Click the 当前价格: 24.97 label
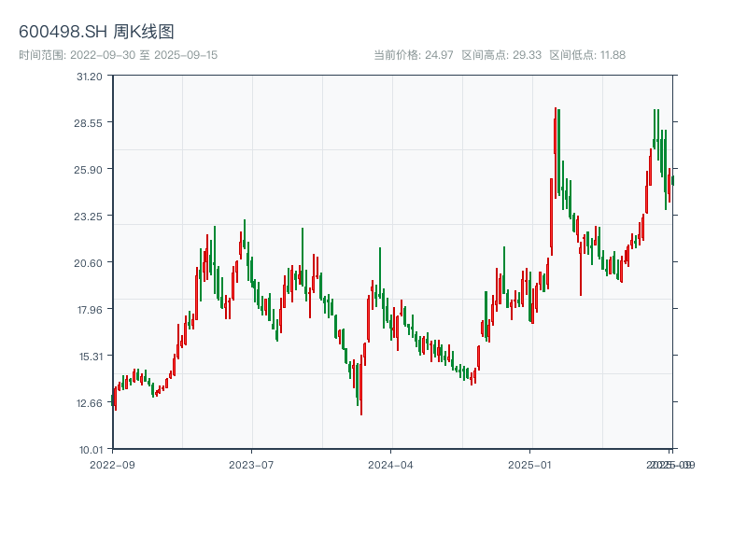The width and height of the screenshot is (747, 560). click(413, 55)
